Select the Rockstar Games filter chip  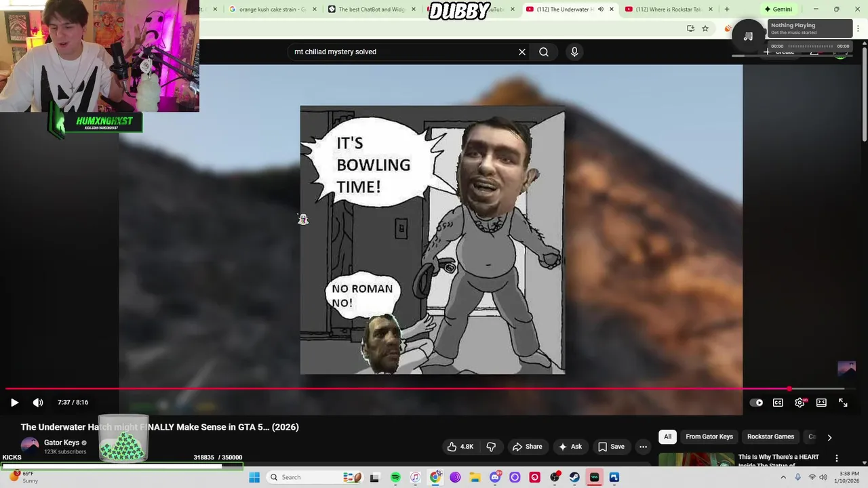(x=770, y=436)
